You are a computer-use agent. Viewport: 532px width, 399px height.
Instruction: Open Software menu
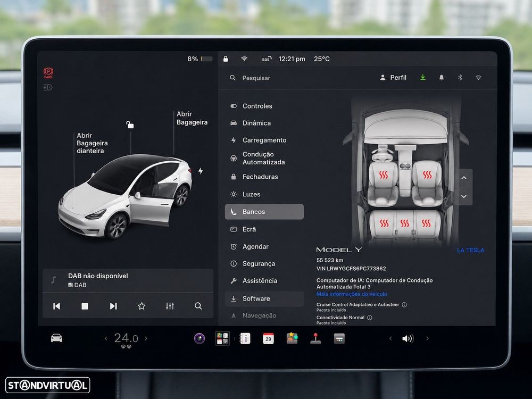(264, 298)
